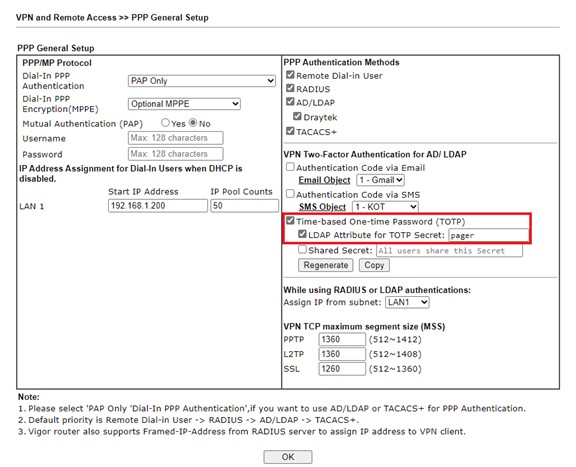
Task: Open the Dial-In PPP Authentication dropdown
Action: (x=202, y=81)
